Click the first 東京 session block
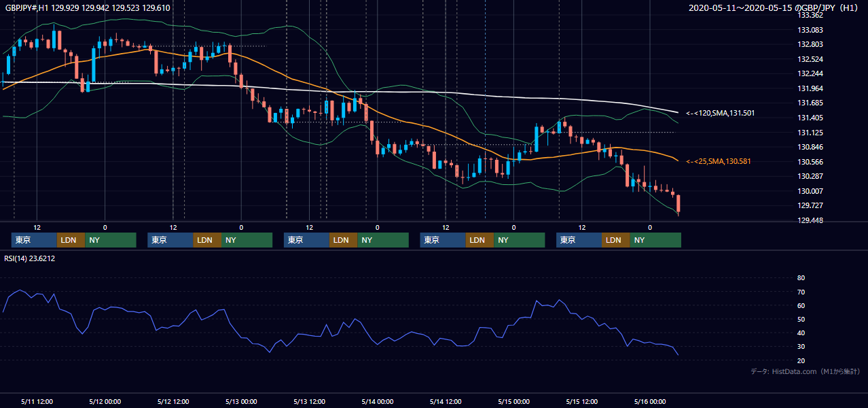The width and height of the screenshot is (868, 408). pyautogui.click(x=34, y=240)
